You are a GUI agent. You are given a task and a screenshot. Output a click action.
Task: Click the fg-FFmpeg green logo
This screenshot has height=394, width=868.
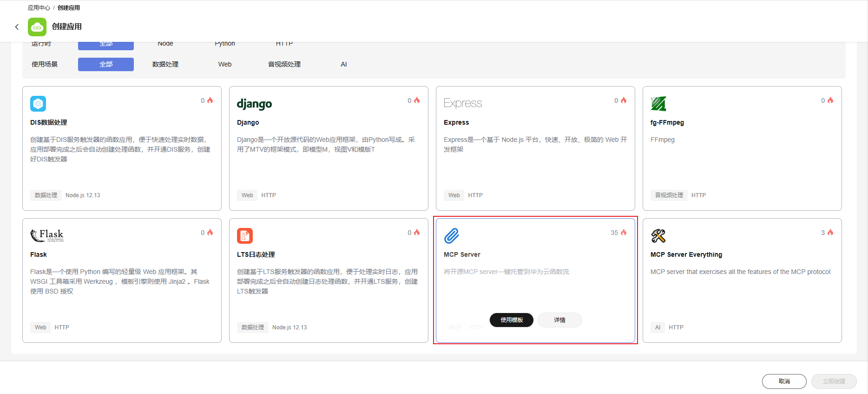658,103
